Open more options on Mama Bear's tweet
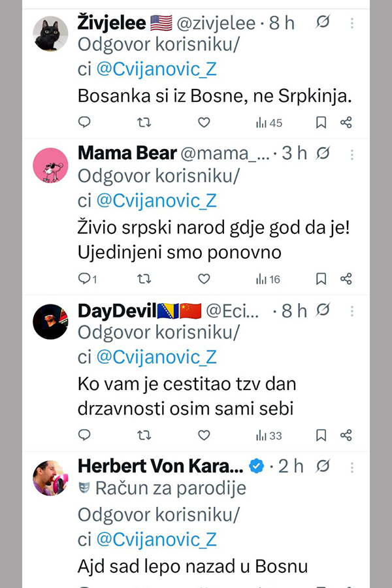The height and width of the screenshot is (588, 392). [352, 154]
